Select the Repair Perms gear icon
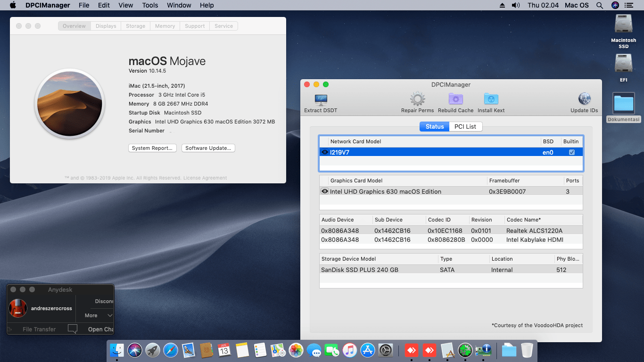Image resolution: width=644 pixels, height=362 pixels. click(x=417, y=99)
